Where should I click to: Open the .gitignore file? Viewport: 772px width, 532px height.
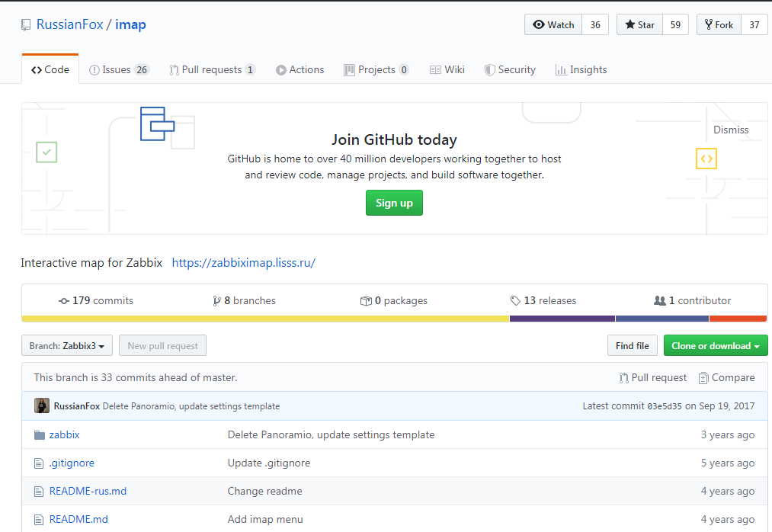tap(72, 463)
